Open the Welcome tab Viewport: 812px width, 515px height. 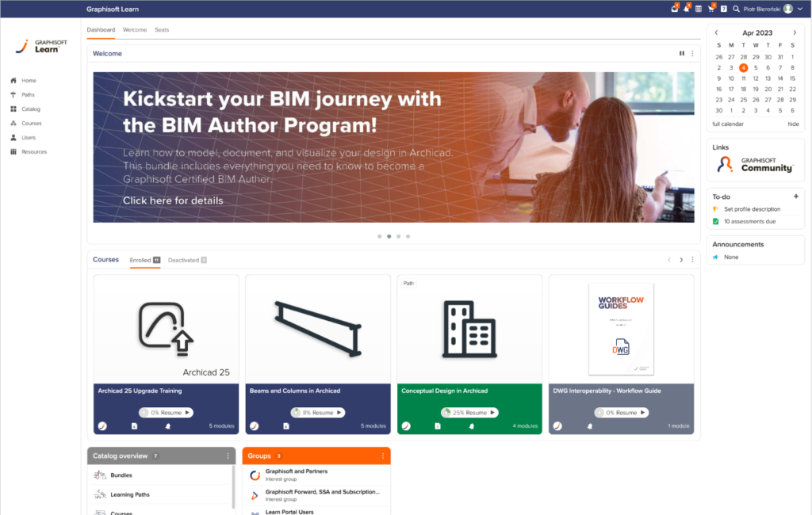click(x=135, y=29)
